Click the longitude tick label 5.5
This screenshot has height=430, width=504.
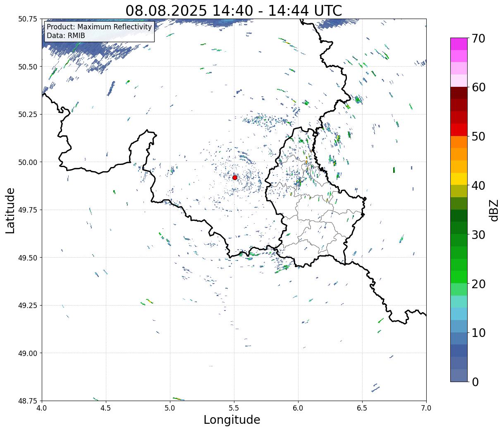click(234, 408)
